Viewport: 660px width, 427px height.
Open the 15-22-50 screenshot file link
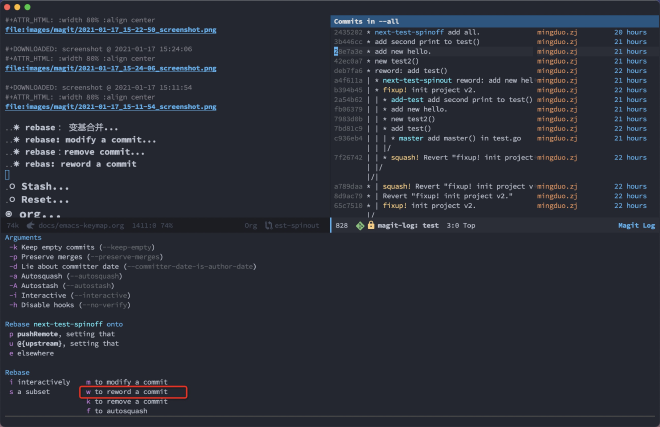pos(124,30)
